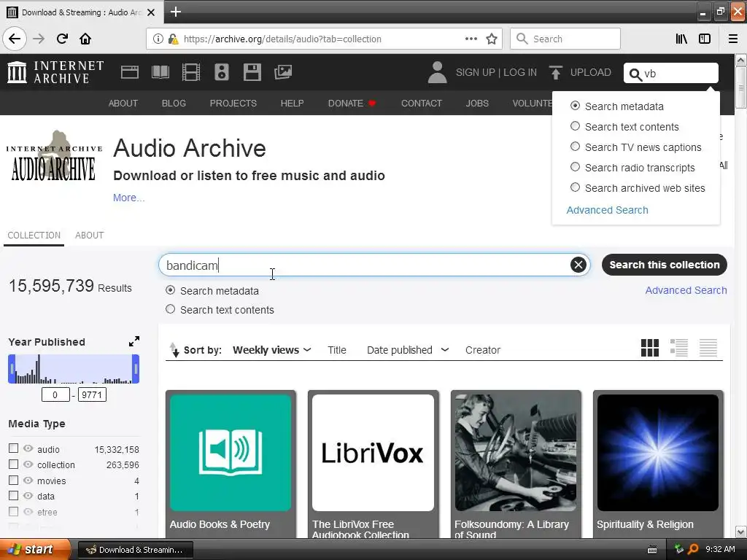Hide audio results with eye icon
The height and width of the screenshot is (560, 747).
tap(28, 448)
